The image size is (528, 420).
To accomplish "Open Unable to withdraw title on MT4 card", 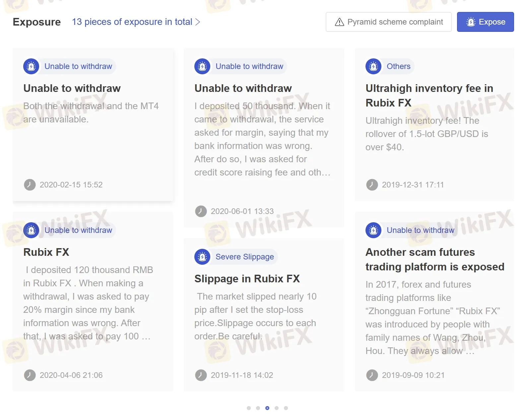I will pyautogui.click(x=72, y=88).
